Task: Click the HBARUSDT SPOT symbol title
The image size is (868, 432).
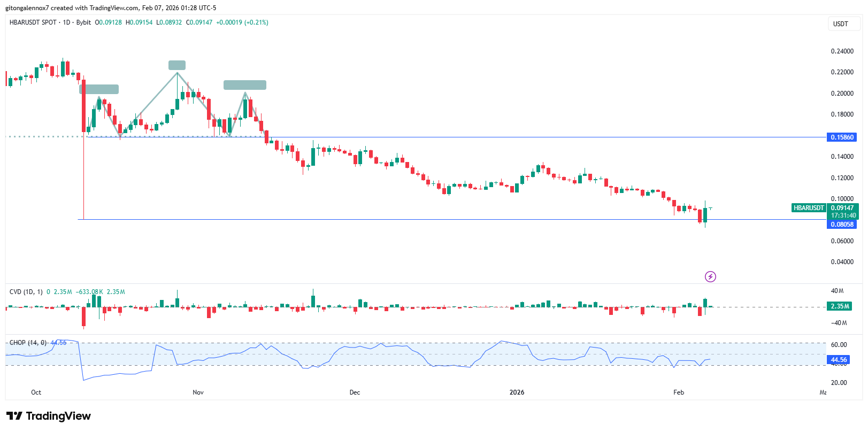Action: coord(33,22)
